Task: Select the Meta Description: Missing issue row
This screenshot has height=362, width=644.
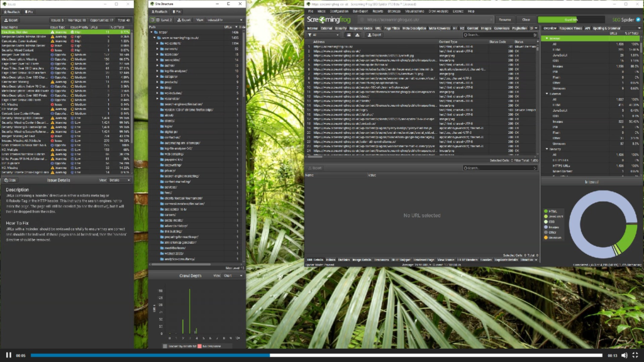Action: [65, 59]
